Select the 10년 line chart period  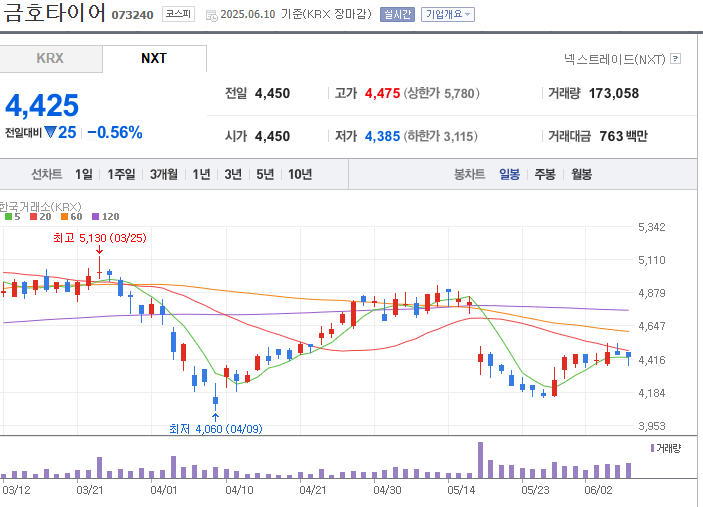(x=300, y=174)
